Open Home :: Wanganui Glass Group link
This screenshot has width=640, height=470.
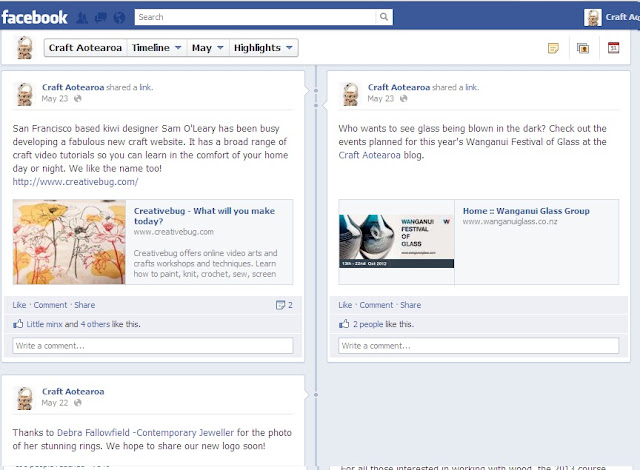coord(526,211)
